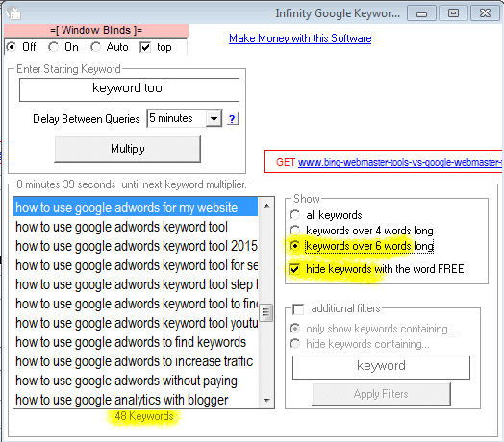Viewport: 504px width, 442px height.
Task: Click the app icon in the title bar
Action: click(13, 12)
